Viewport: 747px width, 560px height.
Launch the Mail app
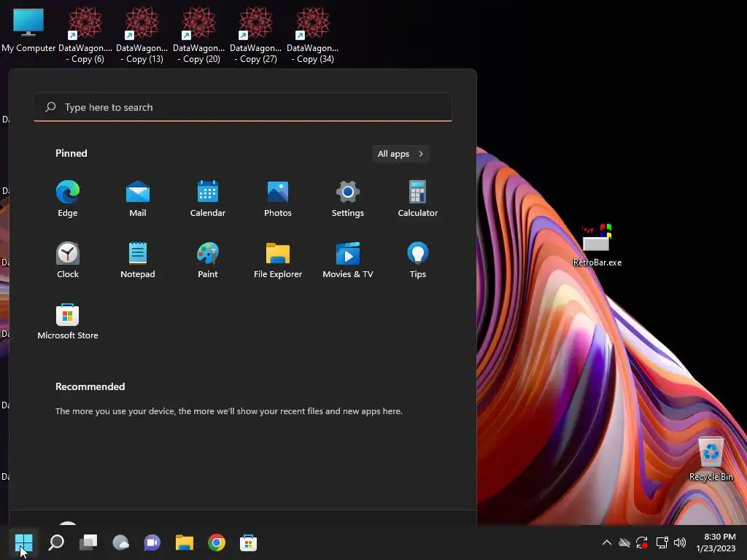tap(138, 198)
